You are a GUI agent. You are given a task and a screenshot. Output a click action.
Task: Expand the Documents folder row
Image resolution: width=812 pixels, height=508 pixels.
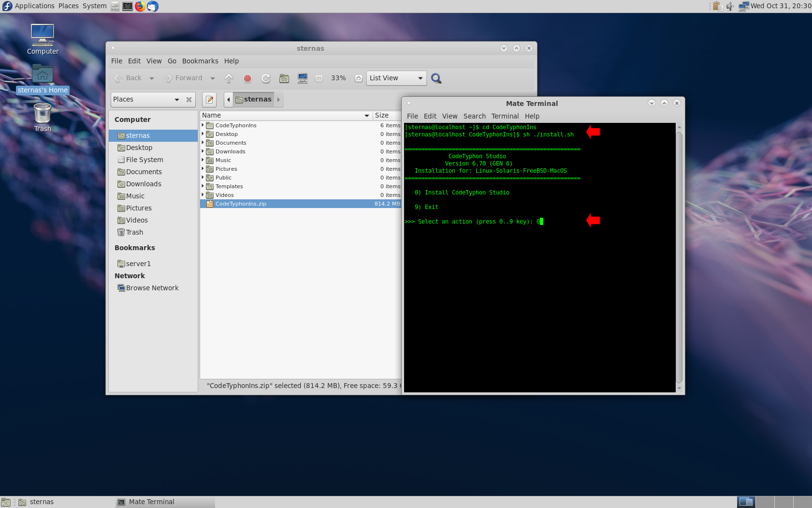[x=203, y=143]
